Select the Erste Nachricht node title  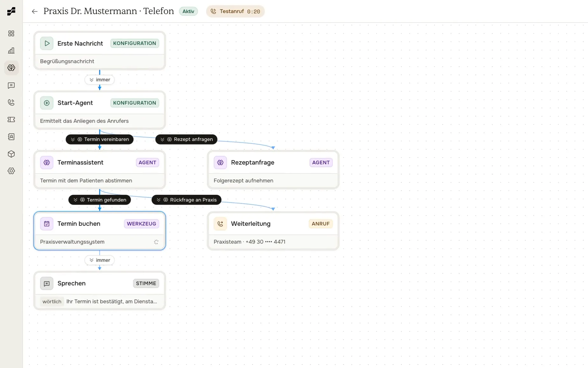[x=80, y=43]
